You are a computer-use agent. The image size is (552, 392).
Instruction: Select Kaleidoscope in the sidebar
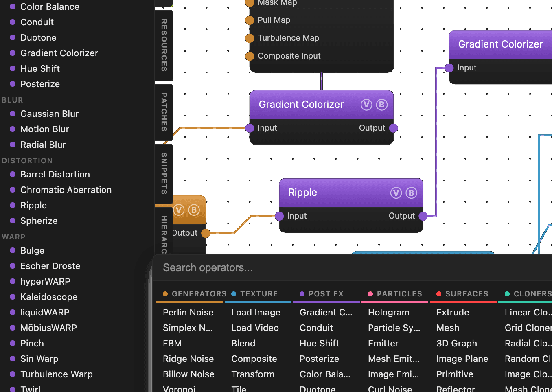(x=49, y=297)
